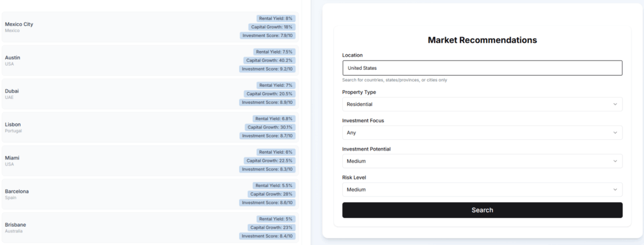Select the Austin market name
The height and width of the screenshot is (245, 644).
[13, 57]
